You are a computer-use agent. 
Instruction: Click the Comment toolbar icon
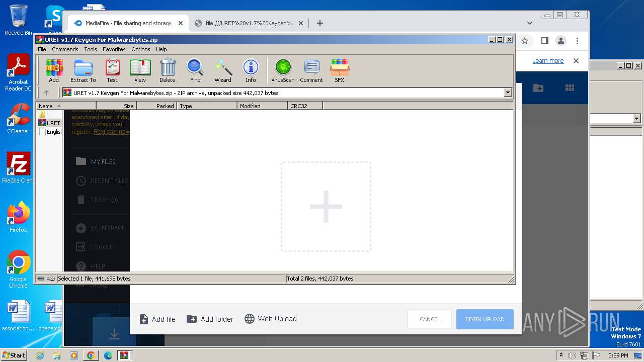[311, 70]
